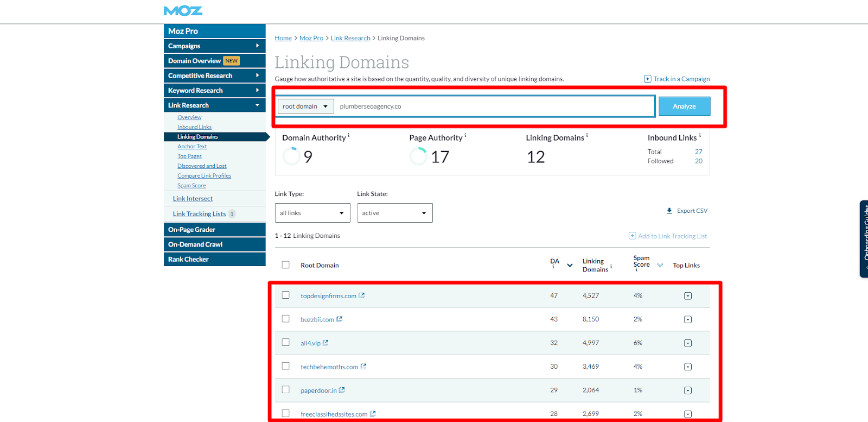
Task: Expand Top Links for buzzbii.com
Action: pyautogui.click(x=688, y=319)
